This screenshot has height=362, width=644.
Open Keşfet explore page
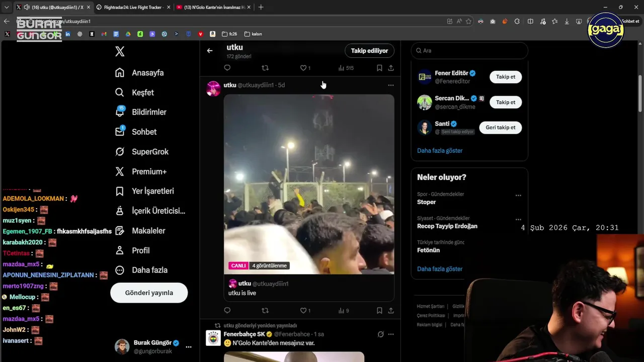click(x=134, y=93)
